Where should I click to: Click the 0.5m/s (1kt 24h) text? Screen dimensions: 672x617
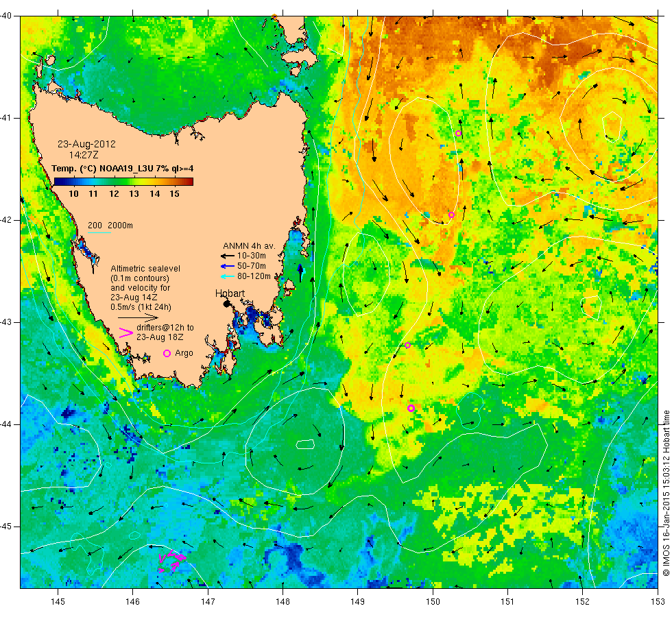(141, 307)
